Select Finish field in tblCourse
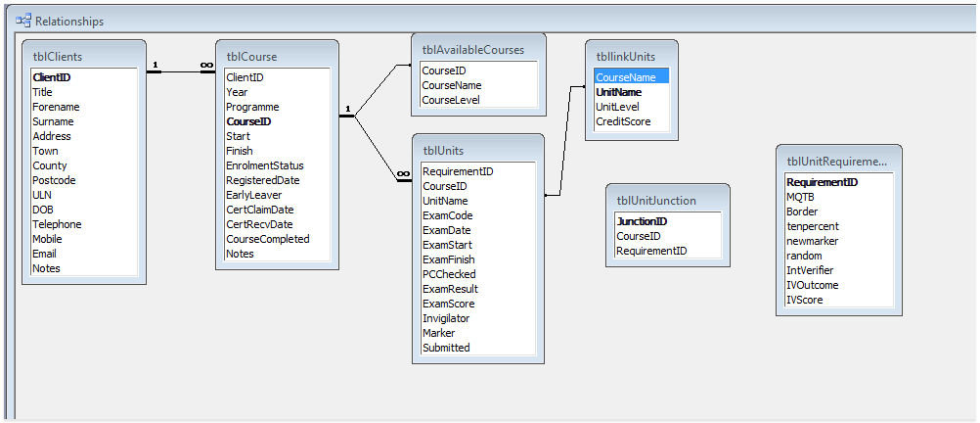The image size is (980, 423). (277, 151)
